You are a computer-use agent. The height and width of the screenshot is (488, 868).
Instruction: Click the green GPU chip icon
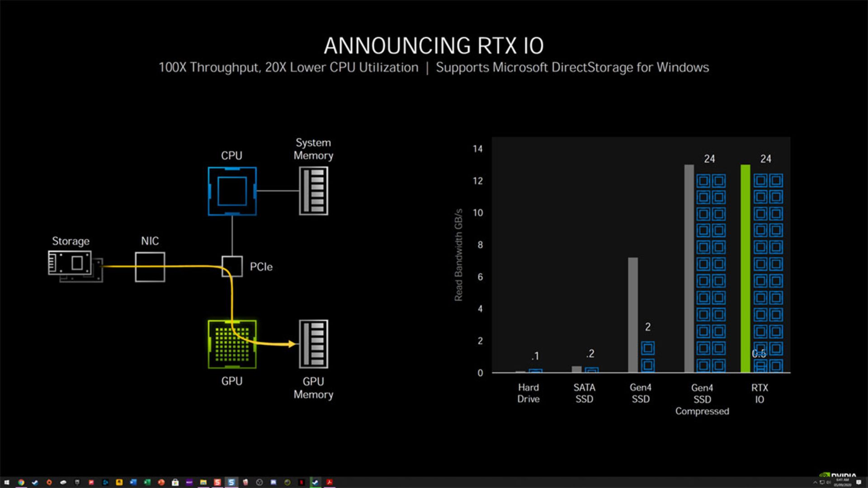[x=232, y=344]
